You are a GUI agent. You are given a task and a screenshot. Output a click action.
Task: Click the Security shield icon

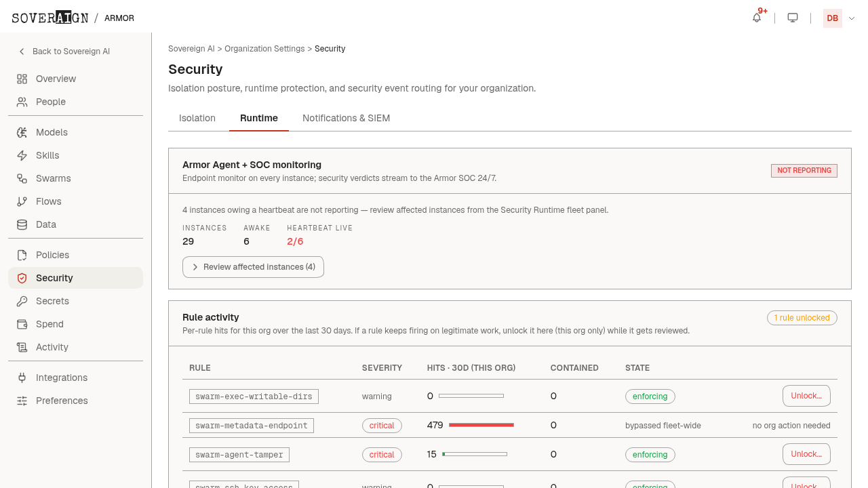22,278
